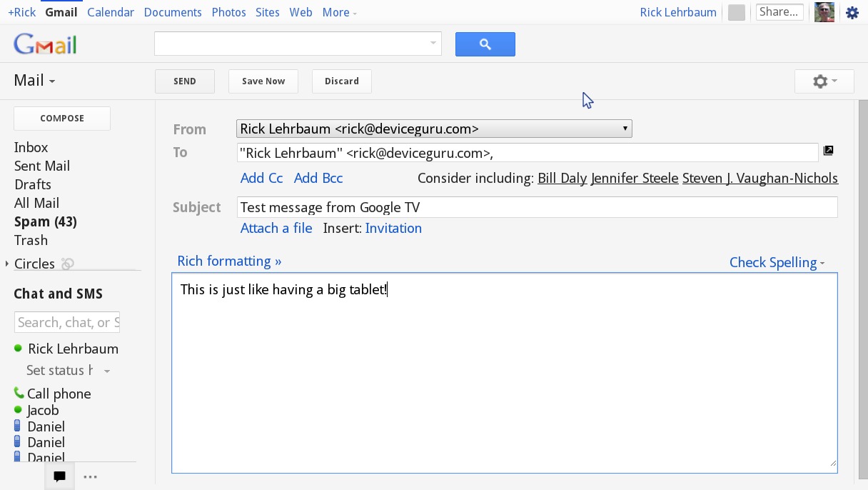Open Documents in top navigation
Viewport: 868px width, 490px height.
coord(173,12)
